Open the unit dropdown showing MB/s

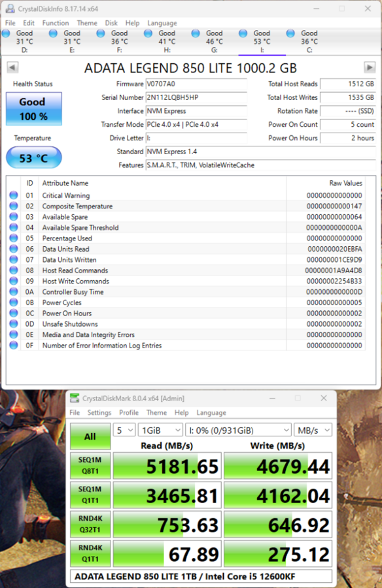point(313,430)
